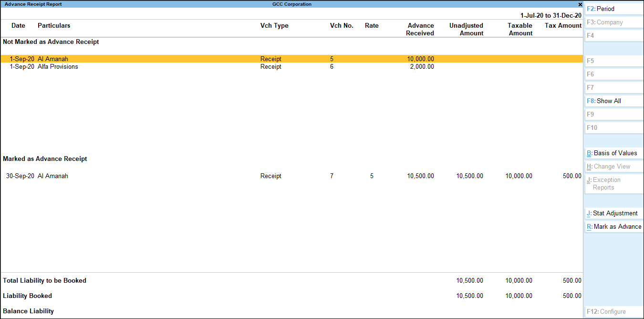644x319 pixels.
Task: Click the 10,500.00 unadjusted amount in Liability Booked row
Action: (x=470, y=296)
